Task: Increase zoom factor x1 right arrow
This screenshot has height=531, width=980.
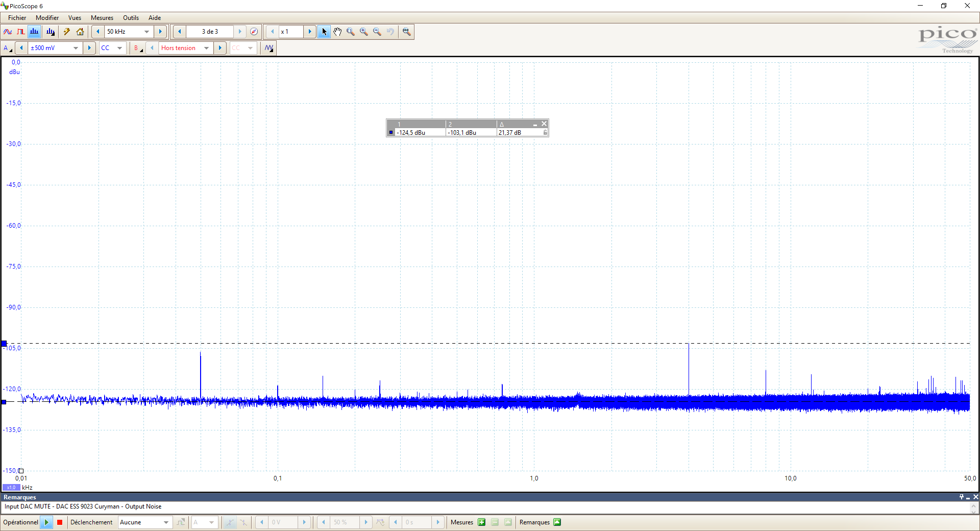Action: click(x=310, y=32)
